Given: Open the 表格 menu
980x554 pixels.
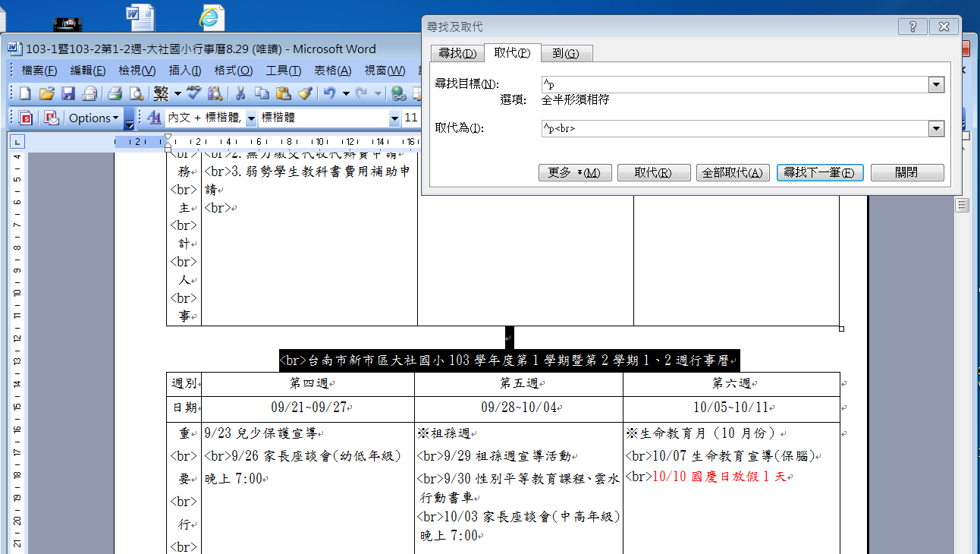Looking at the screenshot, I should click(332, 71).
